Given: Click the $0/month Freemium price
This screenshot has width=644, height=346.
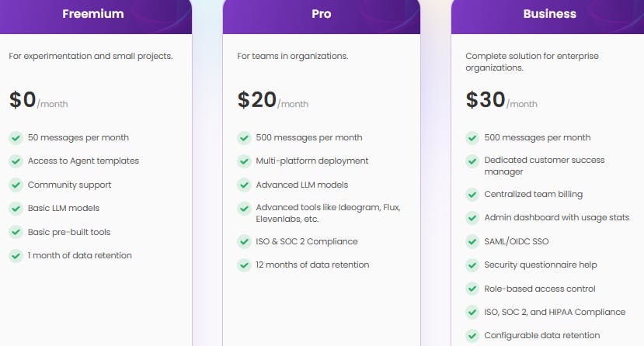Looking at the screenshot, I should coord(39,99).
